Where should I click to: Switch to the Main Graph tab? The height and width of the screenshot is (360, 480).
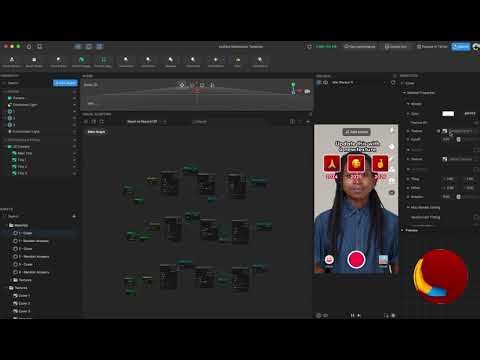[x=96, y=132]
